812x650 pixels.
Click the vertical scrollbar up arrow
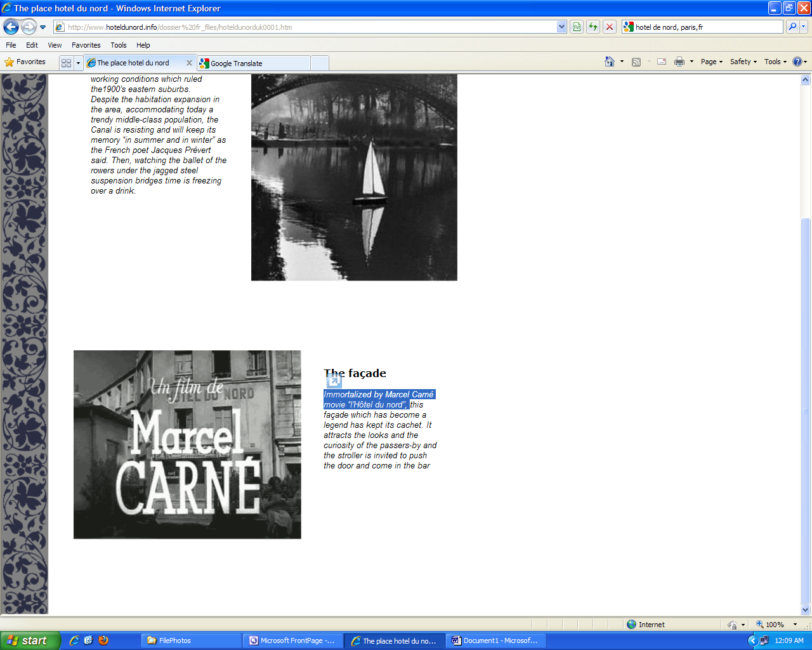point(806,80)
